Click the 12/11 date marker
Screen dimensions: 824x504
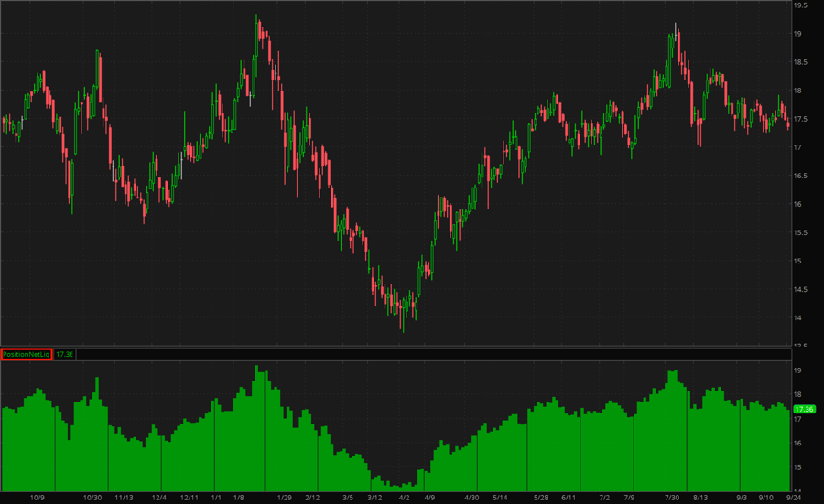(x=190, y=498)
